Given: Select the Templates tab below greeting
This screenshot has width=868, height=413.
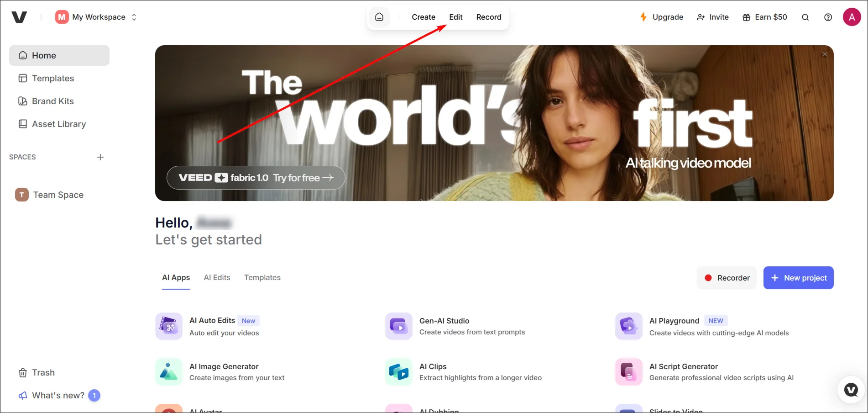Looking at the screenshot, I should [262, 278].
